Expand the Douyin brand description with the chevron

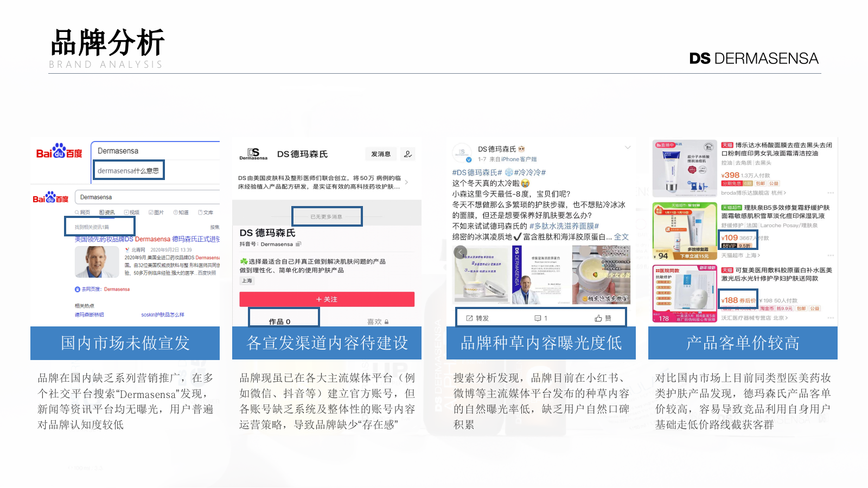coord(406,182)
